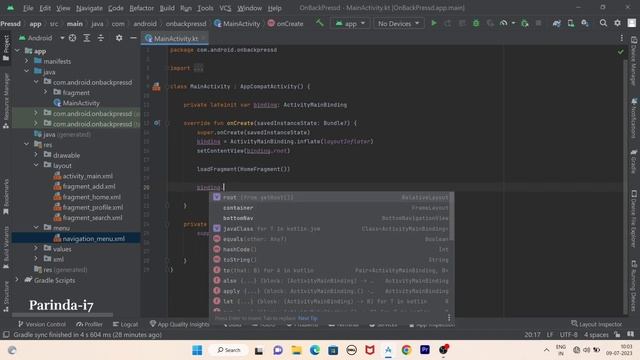Open fragment_home.xml in project tree
Image resolution: width=640 pixels, height=360 pixels.
tap(91, 197)
